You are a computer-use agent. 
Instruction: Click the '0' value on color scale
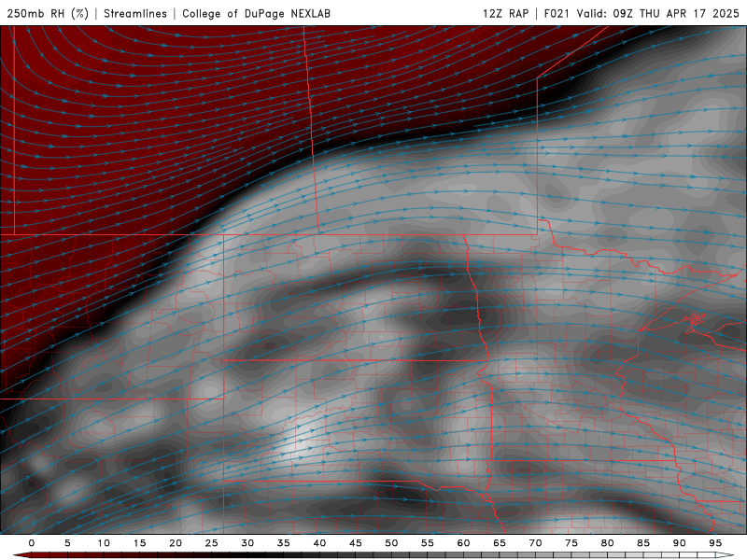32,543
